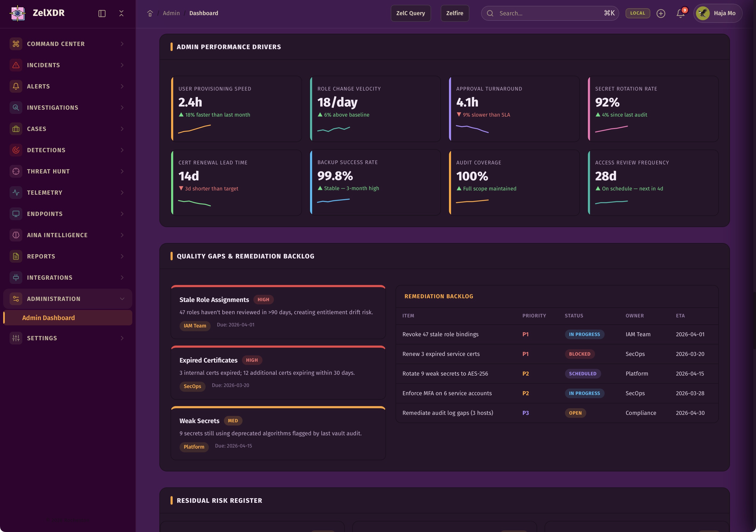Click the Threat Hunt crosshair icon
756x532 pixels.
click(x=16, y=172)
